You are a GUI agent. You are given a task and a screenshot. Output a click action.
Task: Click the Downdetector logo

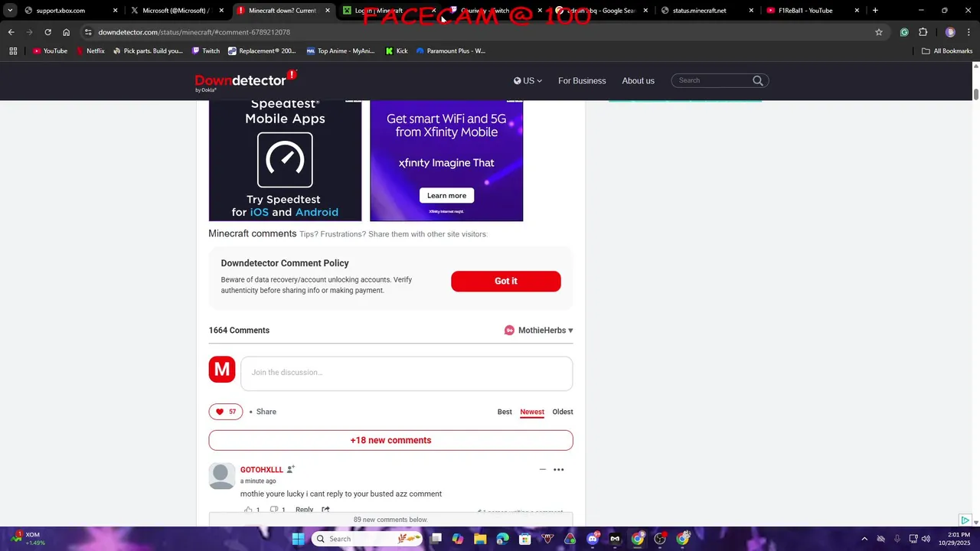click(x=245, y=80)
